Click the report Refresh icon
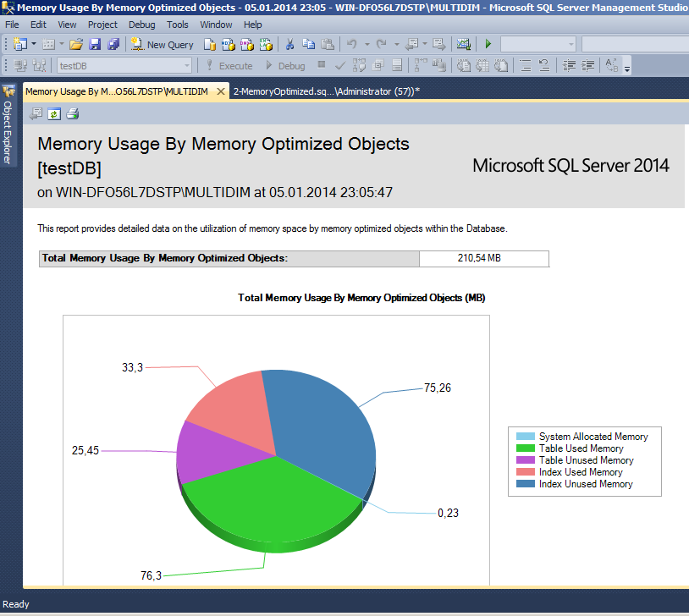Viewport: 689px width, 616px height. point(53,114)
